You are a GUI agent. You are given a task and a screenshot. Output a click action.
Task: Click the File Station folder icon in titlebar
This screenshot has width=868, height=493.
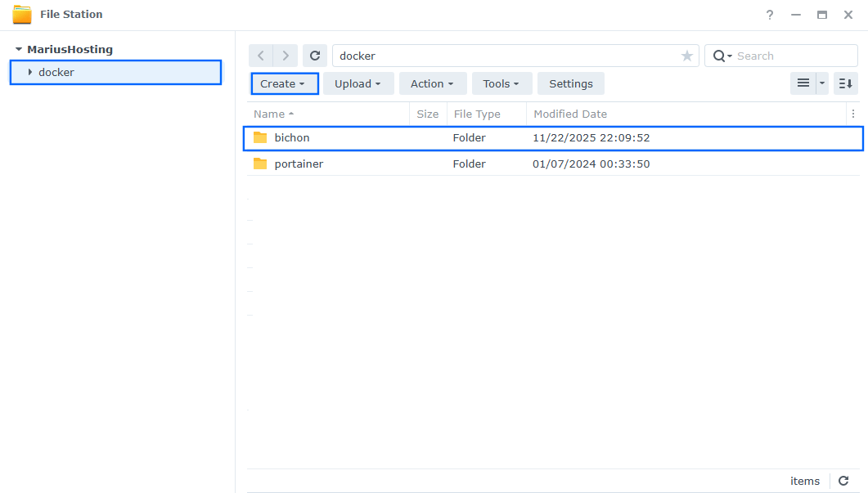coord(23,14)
